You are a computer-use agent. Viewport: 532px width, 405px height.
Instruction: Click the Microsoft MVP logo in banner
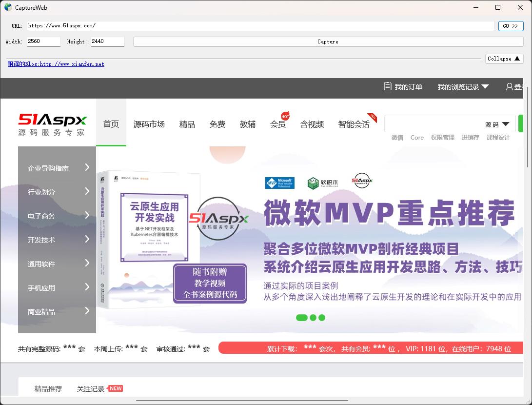[x=279, y=182]
